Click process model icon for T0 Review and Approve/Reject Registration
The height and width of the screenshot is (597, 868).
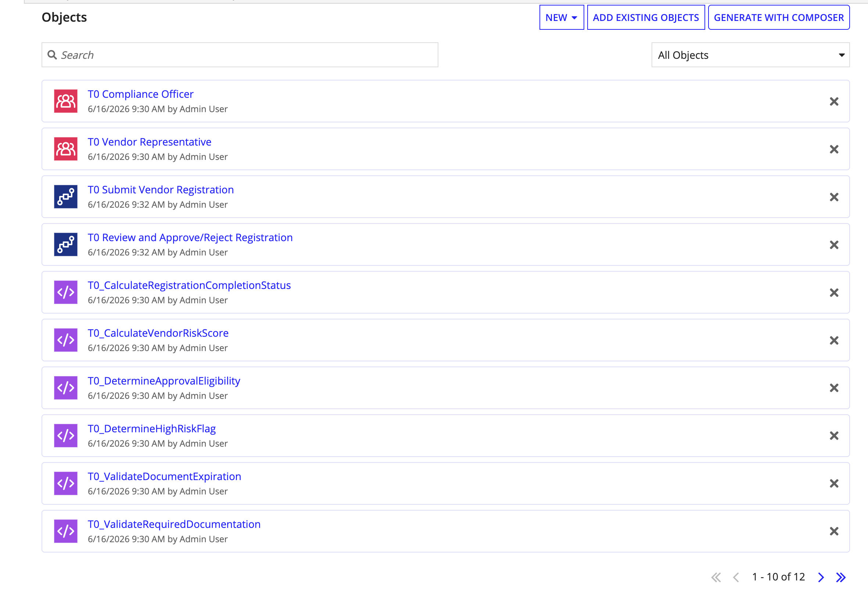pos(65,244)
